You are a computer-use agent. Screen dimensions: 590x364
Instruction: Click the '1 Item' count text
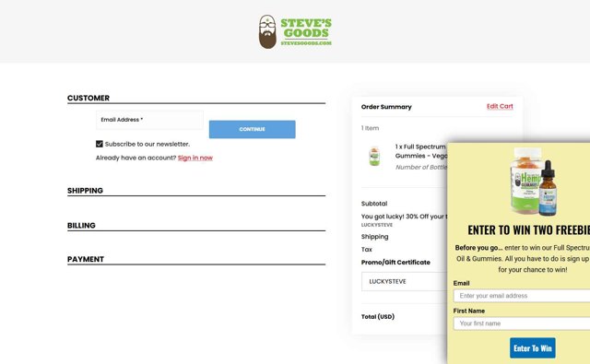point(370,128)
